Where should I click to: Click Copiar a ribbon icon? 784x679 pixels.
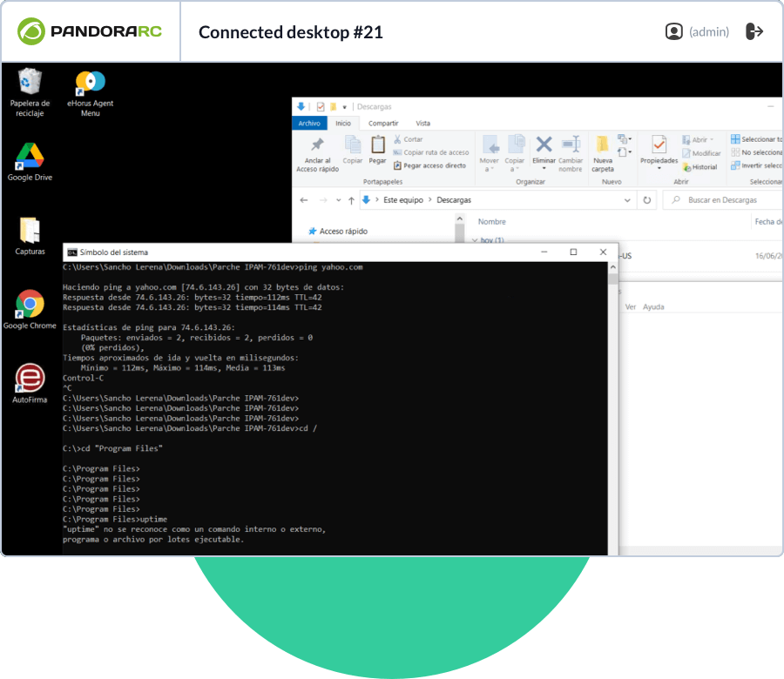pos(515,153)
